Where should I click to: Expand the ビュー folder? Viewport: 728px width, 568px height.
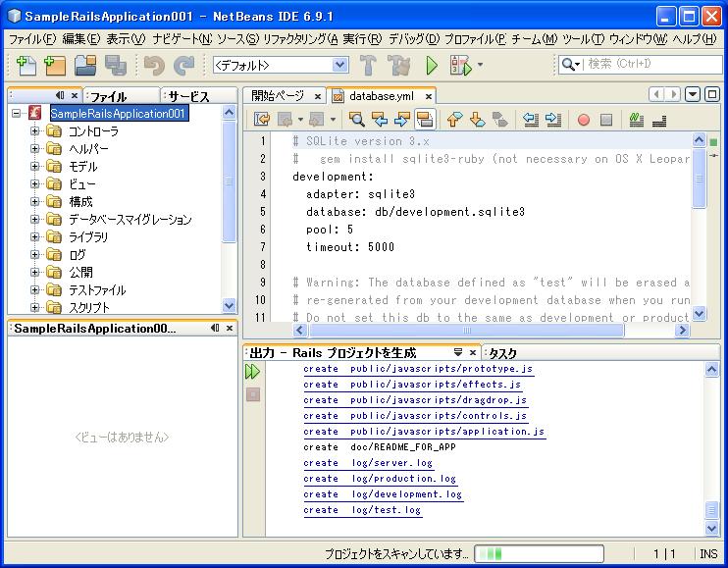[x=34, y=183]
